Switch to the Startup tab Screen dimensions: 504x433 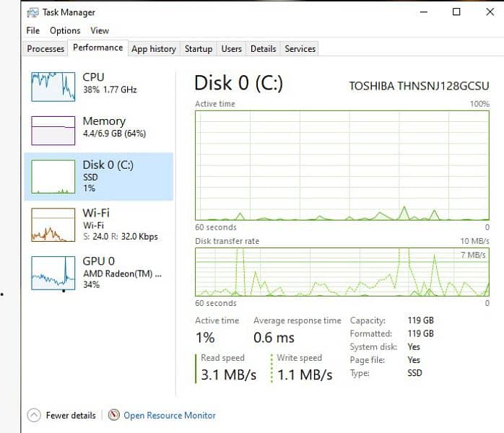(x=199, y=49)
